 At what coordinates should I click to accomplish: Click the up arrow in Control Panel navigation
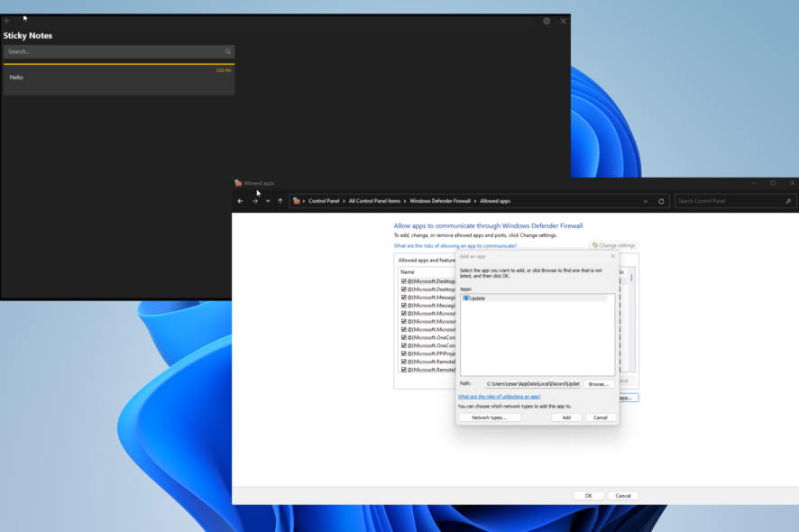(279, 201)
